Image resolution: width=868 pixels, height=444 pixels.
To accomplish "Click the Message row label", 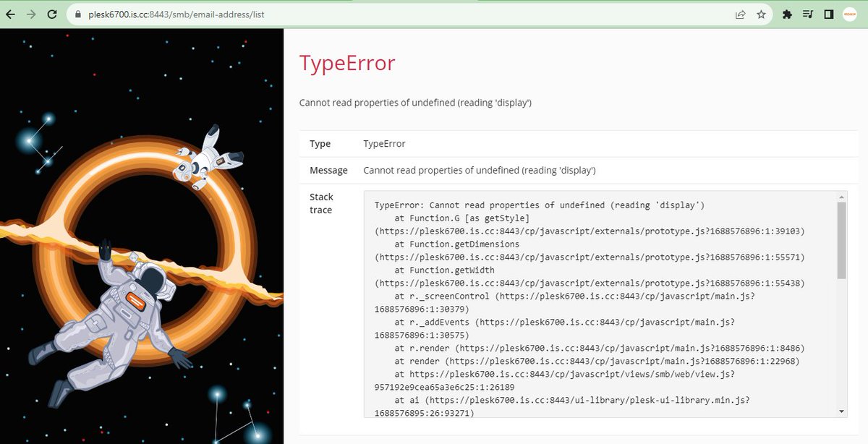I will tap(328, 171).
